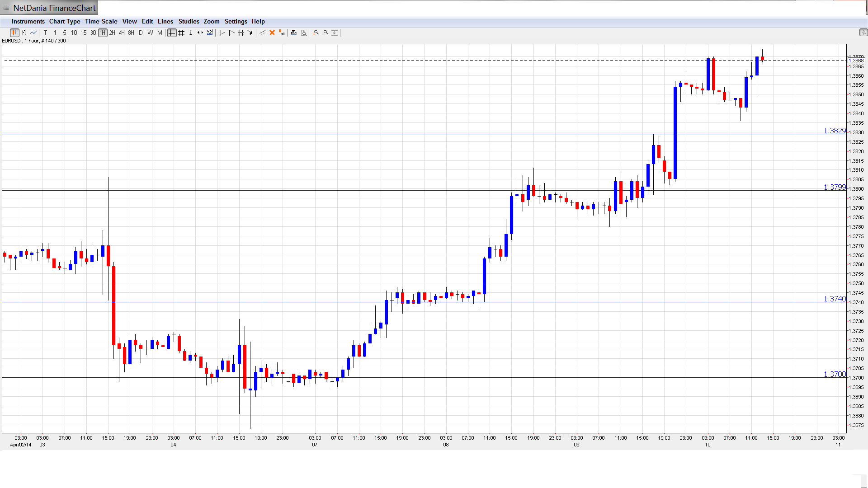Open the Settings menu
868x488 pixels.
(236, 21)
